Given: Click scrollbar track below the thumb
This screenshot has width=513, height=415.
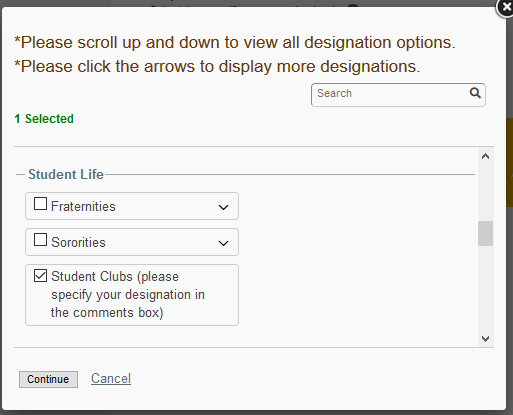Looking at the screenshot, I should click(485, 288).
